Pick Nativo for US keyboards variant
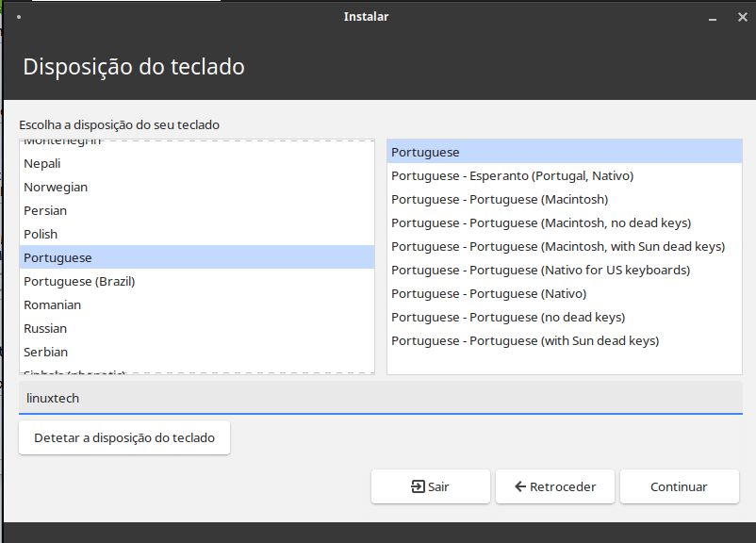Screen dimensions: 756x543 pyautogui.click(x=540, y=270)
